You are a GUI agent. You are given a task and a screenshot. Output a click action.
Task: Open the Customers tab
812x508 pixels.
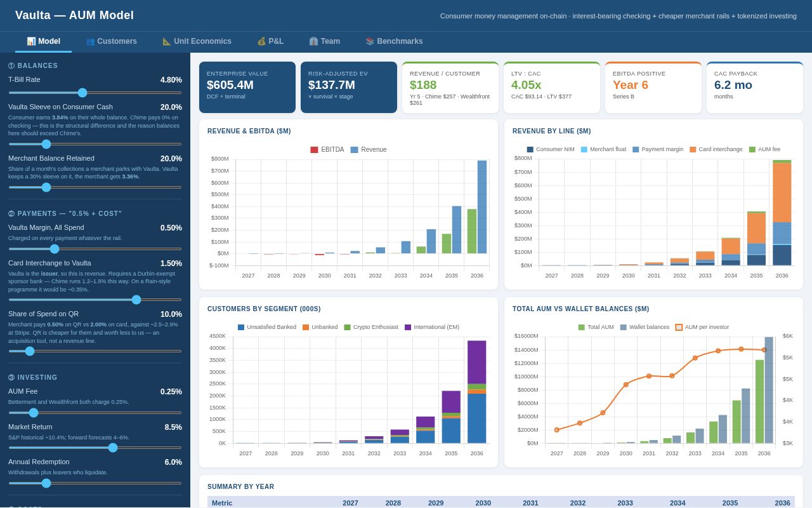click(x=111, y=41)
